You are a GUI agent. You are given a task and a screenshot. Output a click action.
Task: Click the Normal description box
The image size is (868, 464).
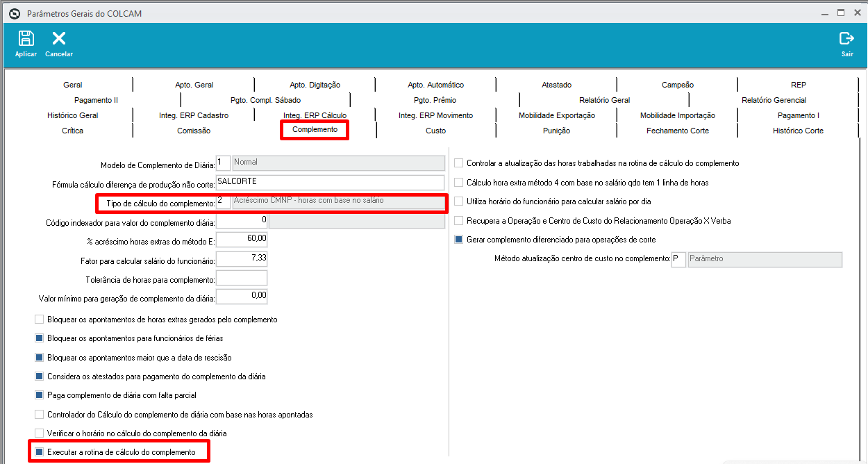(x=338, y=163)
